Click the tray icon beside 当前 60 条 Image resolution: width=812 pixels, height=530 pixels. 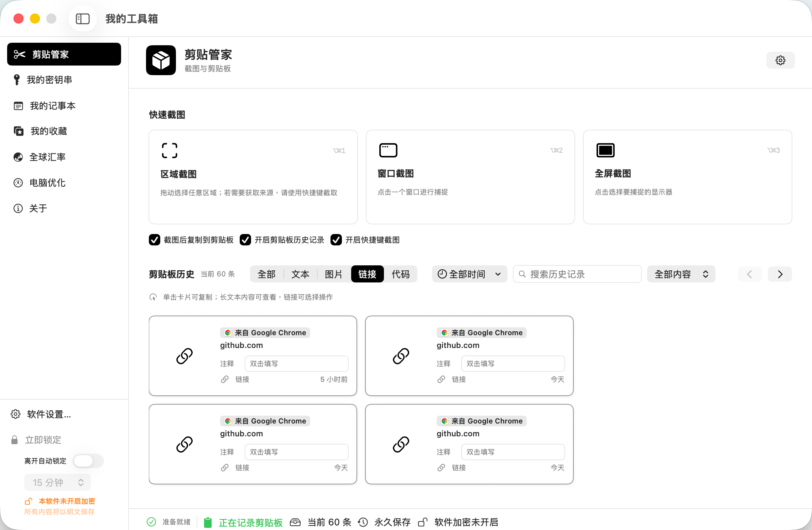[295, 522]
